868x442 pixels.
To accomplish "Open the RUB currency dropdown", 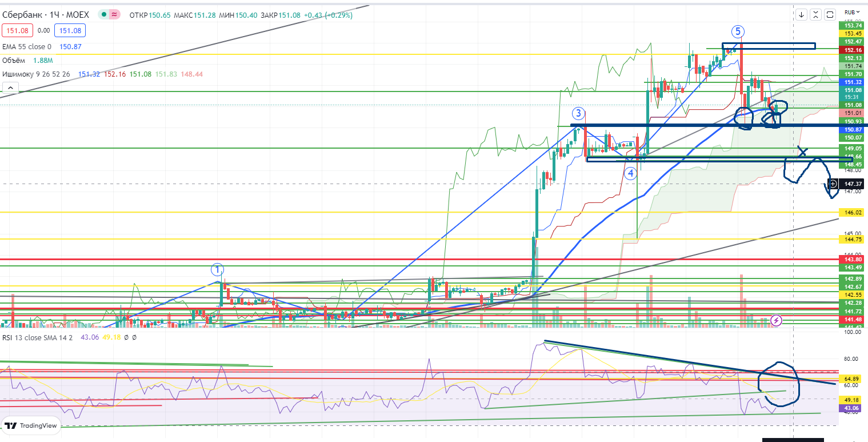I will tap(852, 12).
